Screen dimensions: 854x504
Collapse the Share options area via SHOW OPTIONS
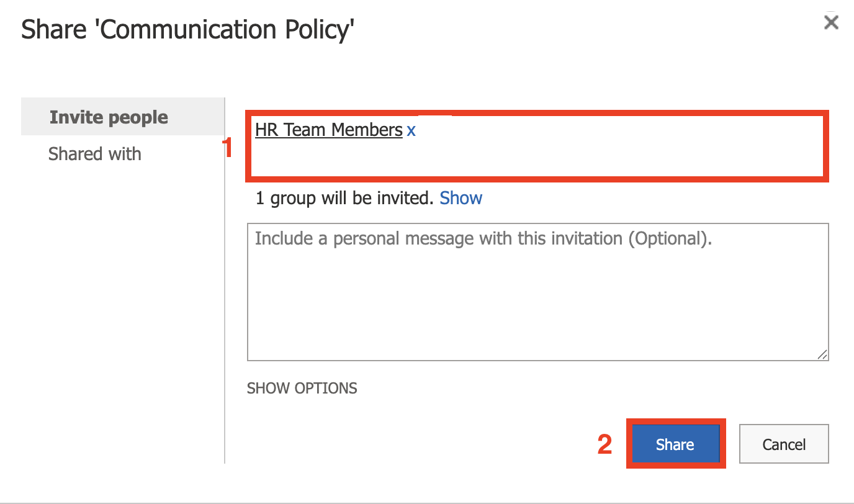click(x=302, y=388)
